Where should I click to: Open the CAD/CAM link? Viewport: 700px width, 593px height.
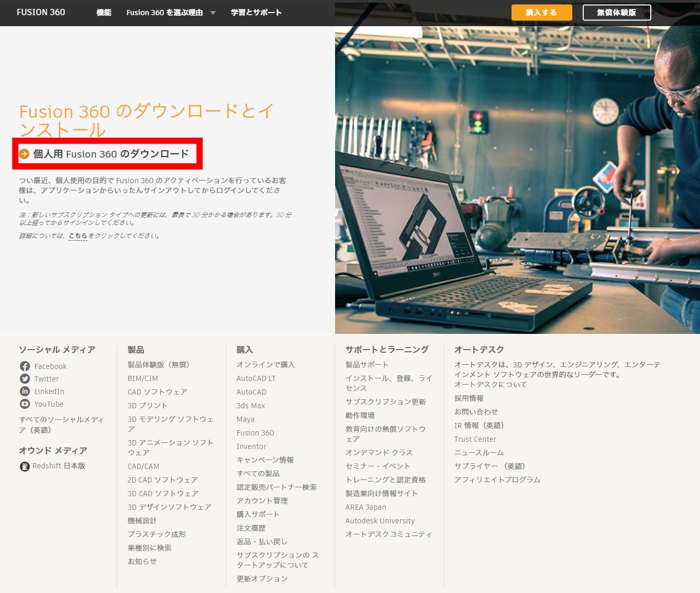(x=143, y=466)
